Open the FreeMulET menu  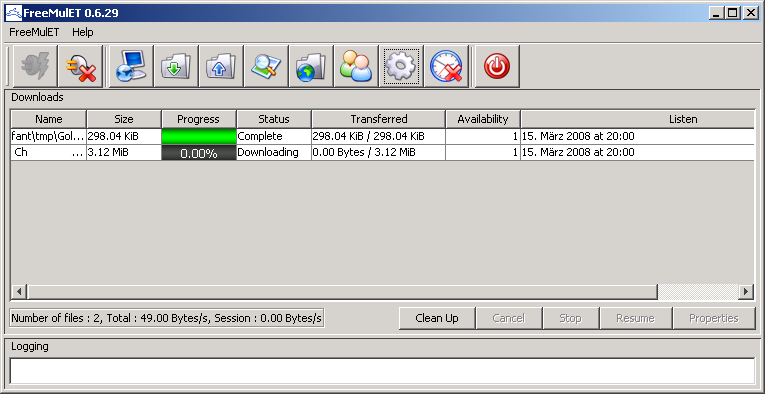pyautogui.click(x=34, y=32)
